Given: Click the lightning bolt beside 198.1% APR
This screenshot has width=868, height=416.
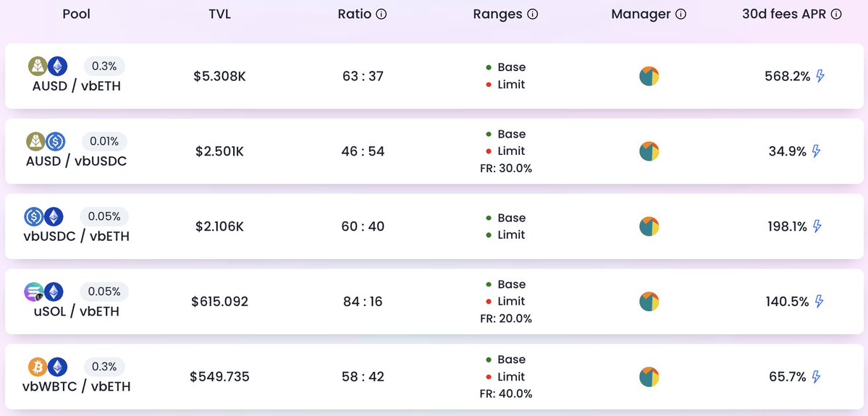Looking at the screenshot, I should pos(817,226).
